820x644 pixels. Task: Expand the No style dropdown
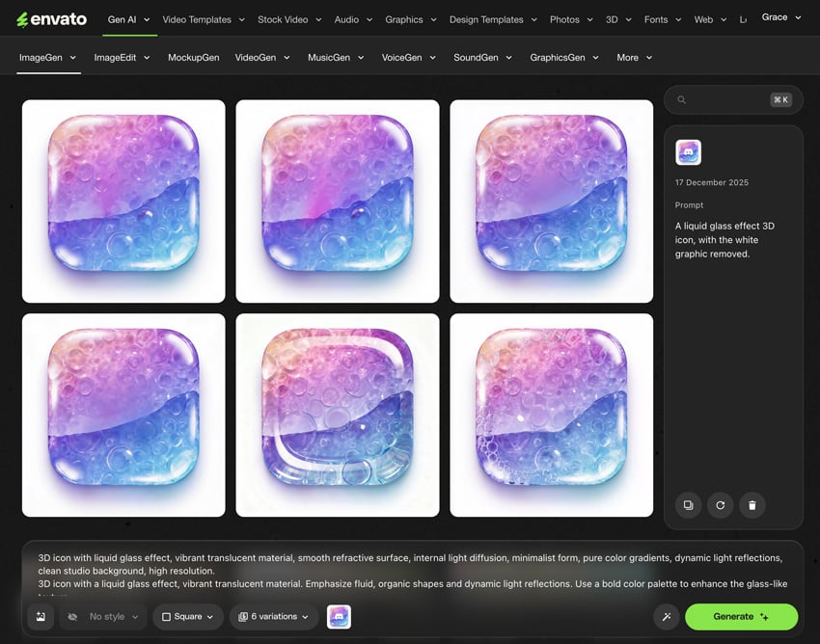tap(102, 616)
